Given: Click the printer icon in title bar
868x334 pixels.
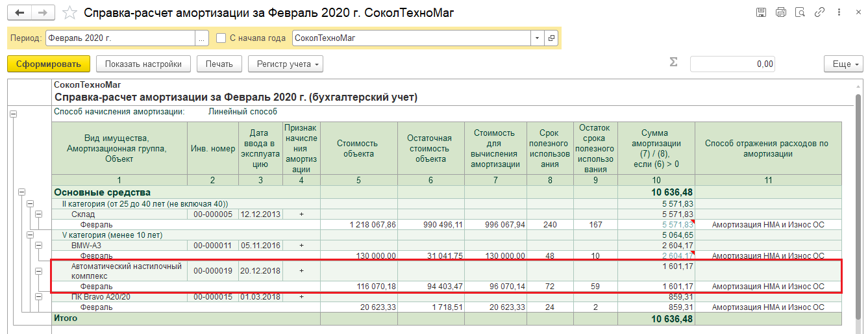Looking at the screenshot, I should (780, 13).
